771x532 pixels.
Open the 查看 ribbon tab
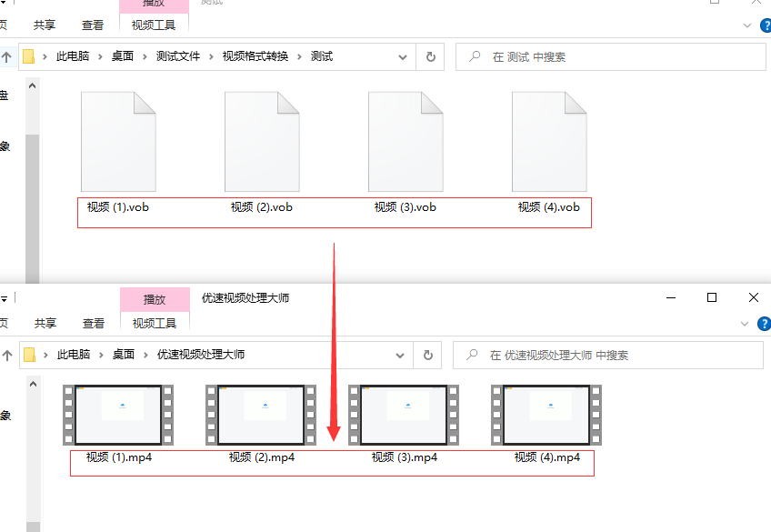coord(92,25)
